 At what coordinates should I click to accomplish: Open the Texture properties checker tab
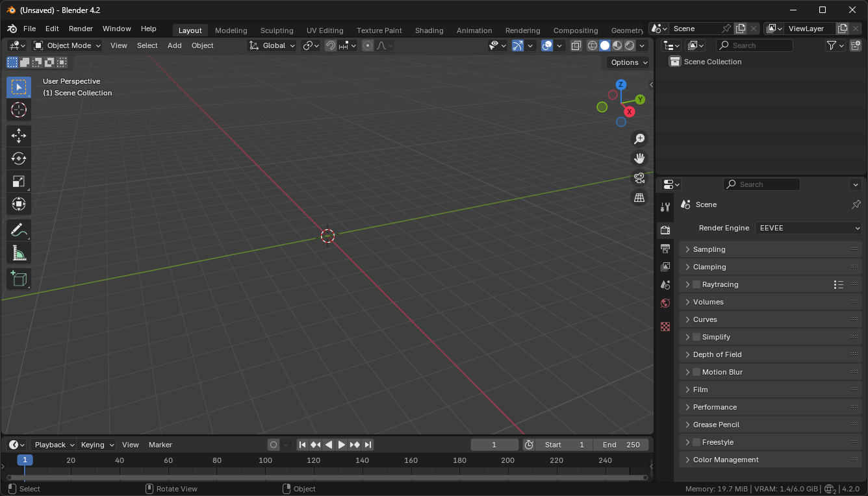click(665, 327)
